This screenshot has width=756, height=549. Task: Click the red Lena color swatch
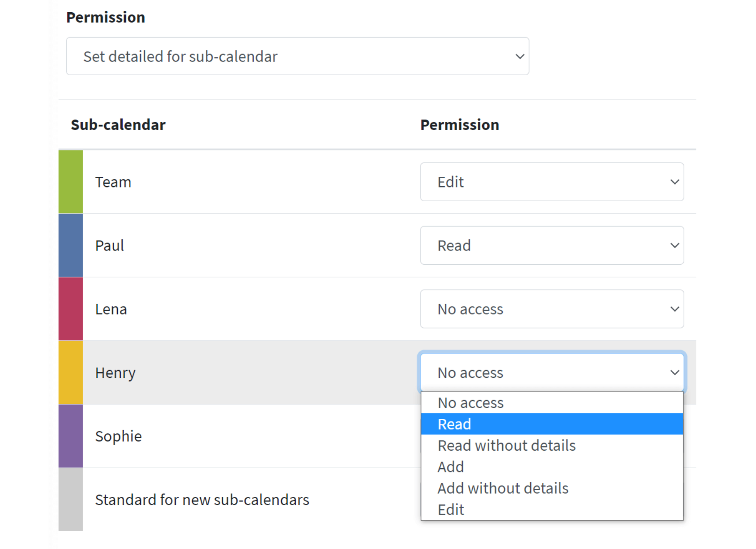coord(70,309)
